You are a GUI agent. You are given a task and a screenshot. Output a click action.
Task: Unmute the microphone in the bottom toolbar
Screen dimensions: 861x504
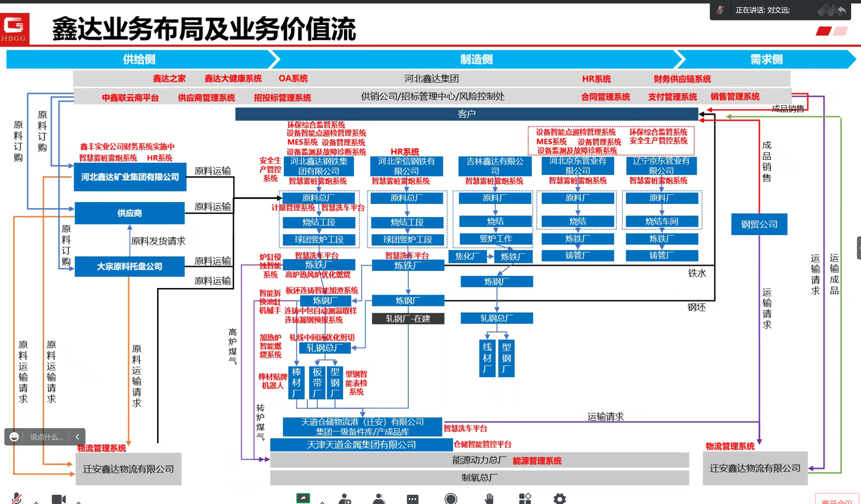[x=17, y=498]
